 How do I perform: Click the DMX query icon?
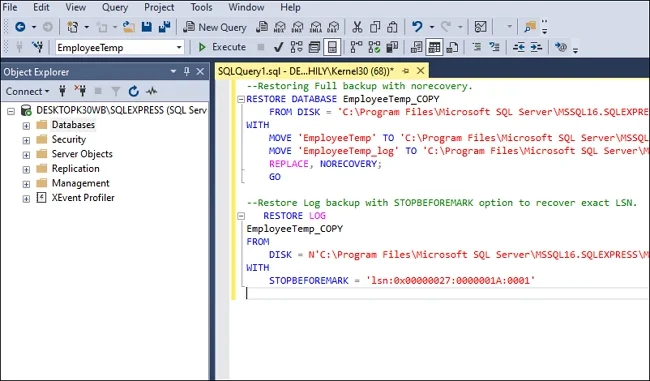[x=298, y=27]
